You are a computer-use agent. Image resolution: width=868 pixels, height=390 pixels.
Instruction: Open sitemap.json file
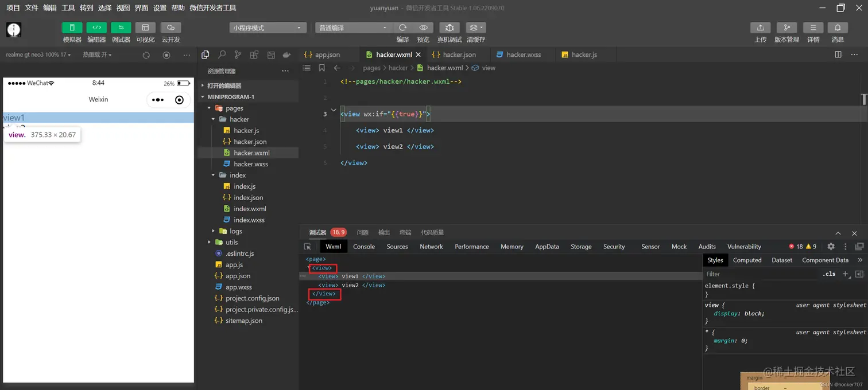244,321
